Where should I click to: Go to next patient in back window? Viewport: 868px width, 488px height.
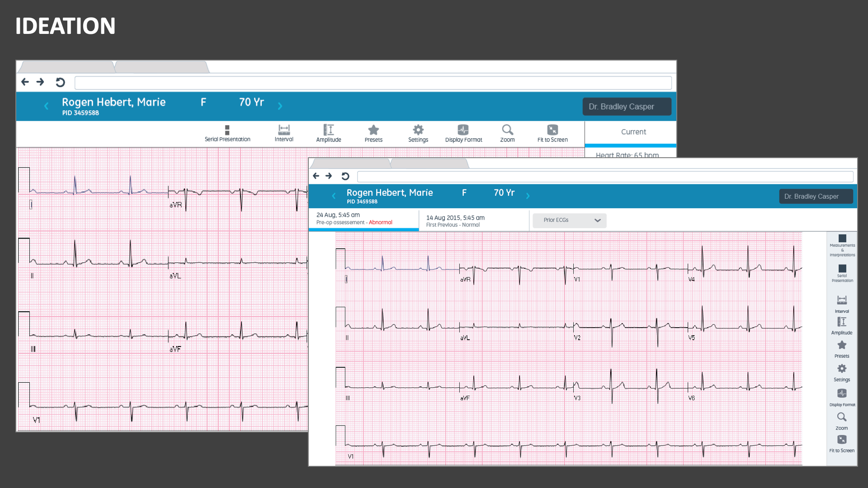coord(280,106)
